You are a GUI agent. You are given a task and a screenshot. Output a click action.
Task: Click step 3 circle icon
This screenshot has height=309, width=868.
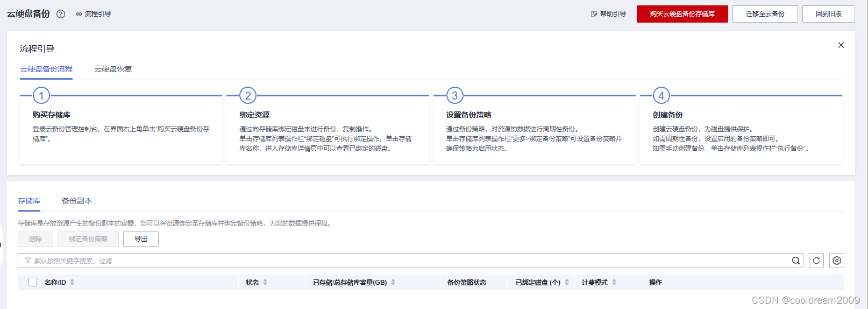pos(455,96)
